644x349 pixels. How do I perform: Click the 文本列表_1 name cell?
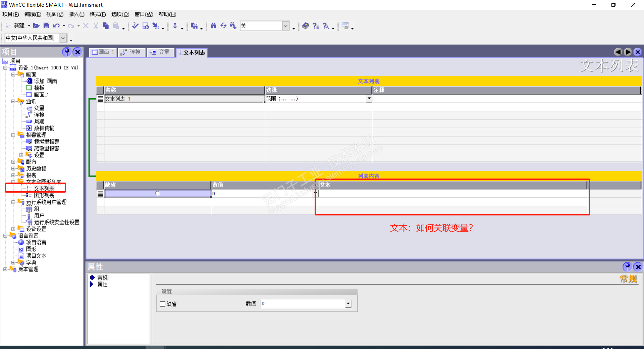tap(184, 99)
